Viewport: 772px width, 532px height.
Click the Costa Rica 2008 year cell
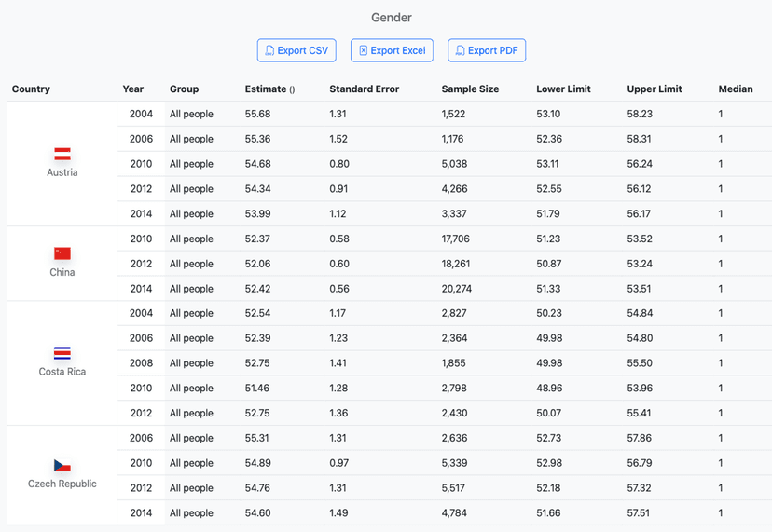142,363
